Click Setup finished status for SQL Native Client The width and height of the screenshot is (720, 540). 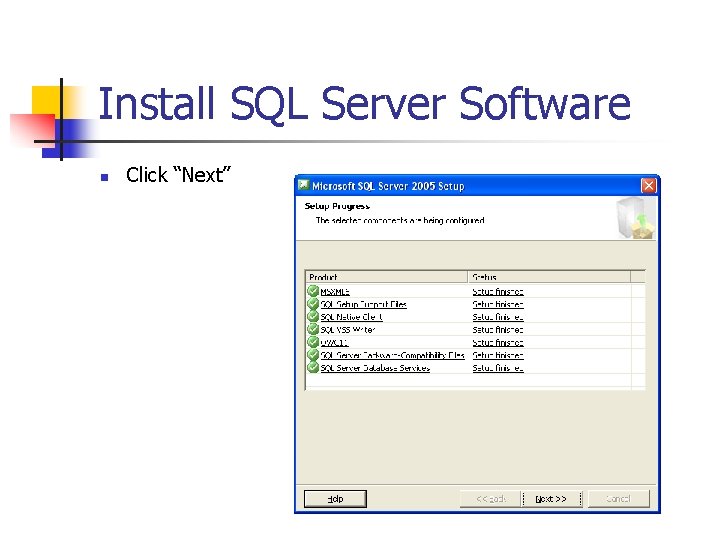click(x=498, y=317)
